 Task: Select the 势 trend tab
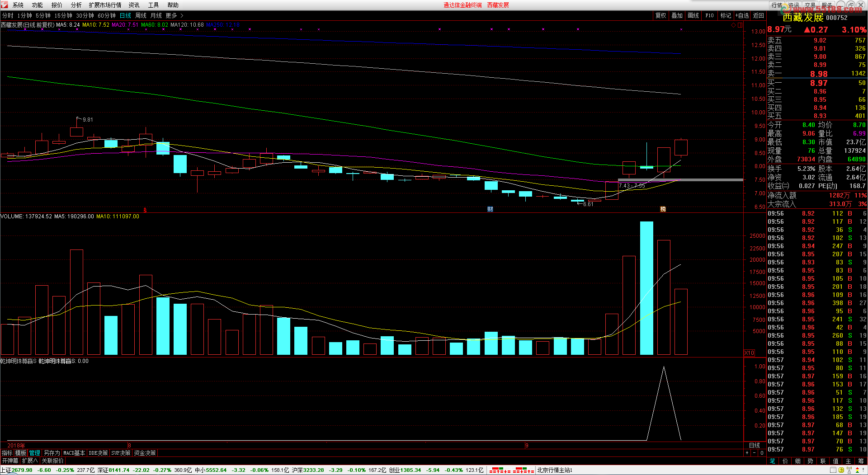tap(810, 461)
